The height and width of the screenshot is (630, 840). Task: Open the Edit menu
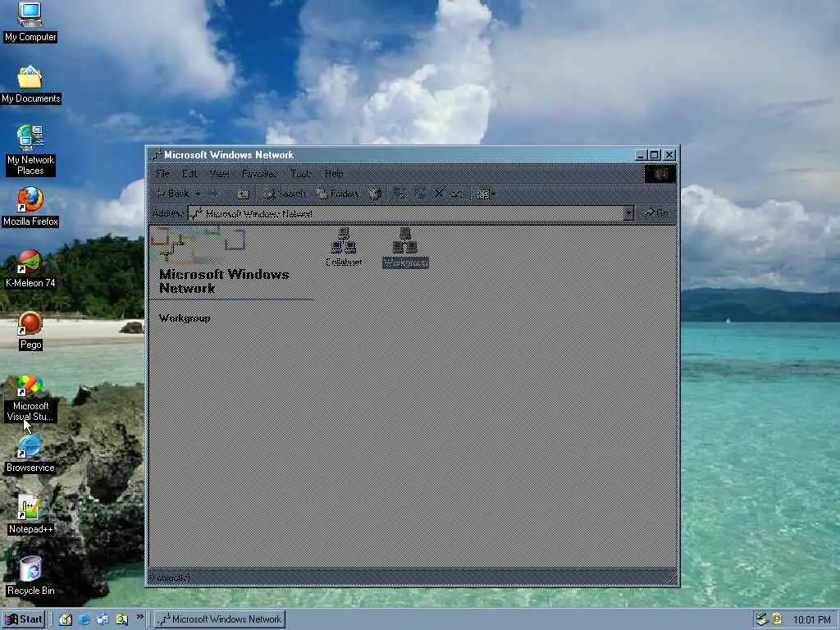click(189, 174)
